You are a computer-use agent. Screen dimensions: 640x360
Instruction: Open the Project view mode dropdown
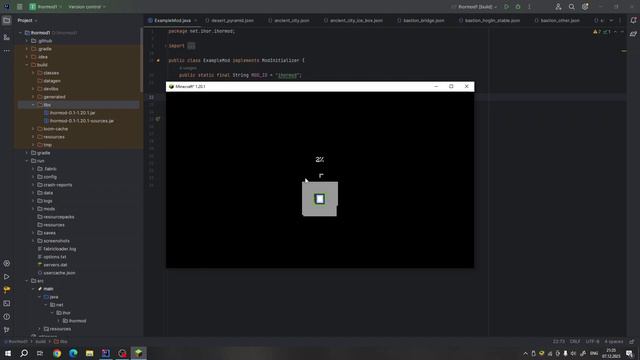coord(27,20)
